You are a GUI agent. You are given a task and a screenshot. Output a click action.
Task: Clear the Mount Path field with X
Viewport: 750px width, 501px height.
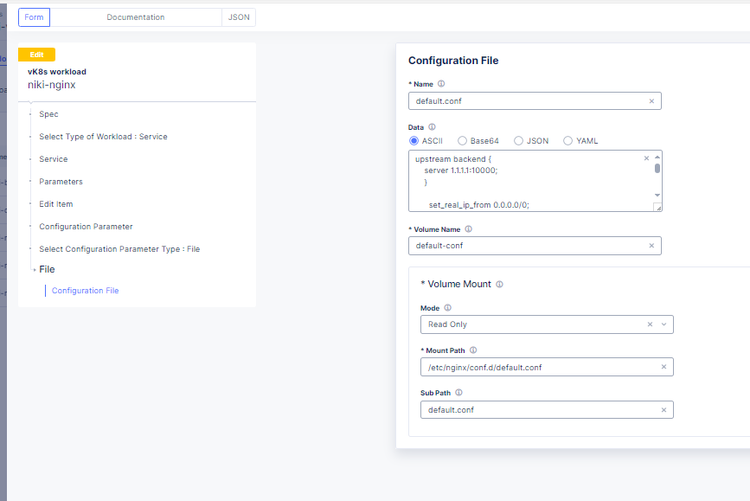pyautogui.click(x=664, y=367)
